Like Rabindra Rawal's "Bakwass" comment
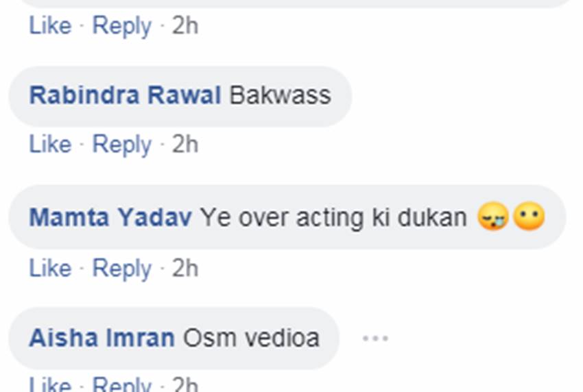Screen dimensions: 583x392 pyautogui.click(x=50, y=145)
